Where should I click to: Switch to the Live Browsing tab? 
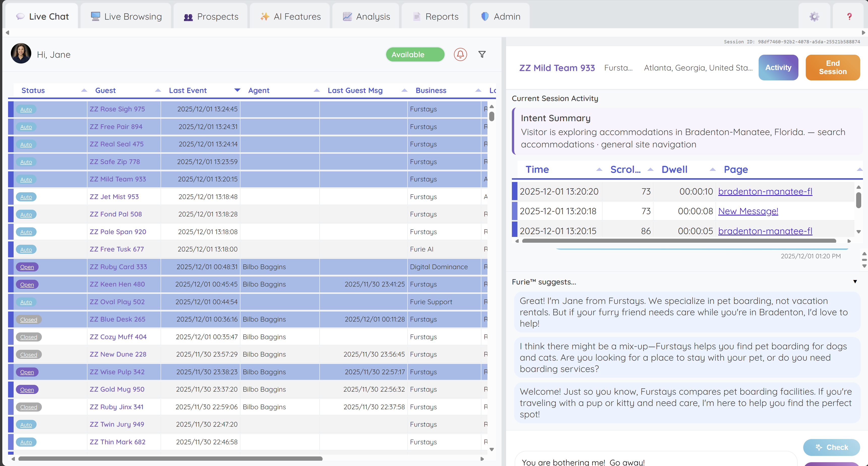coord(126,17)
